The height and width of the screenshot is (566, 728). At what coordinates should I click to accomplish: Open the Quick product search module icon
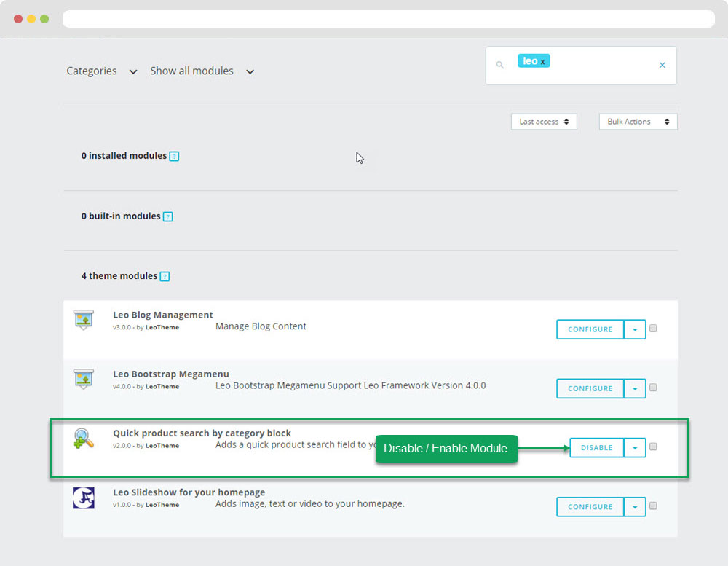click(x=84, y=439)
